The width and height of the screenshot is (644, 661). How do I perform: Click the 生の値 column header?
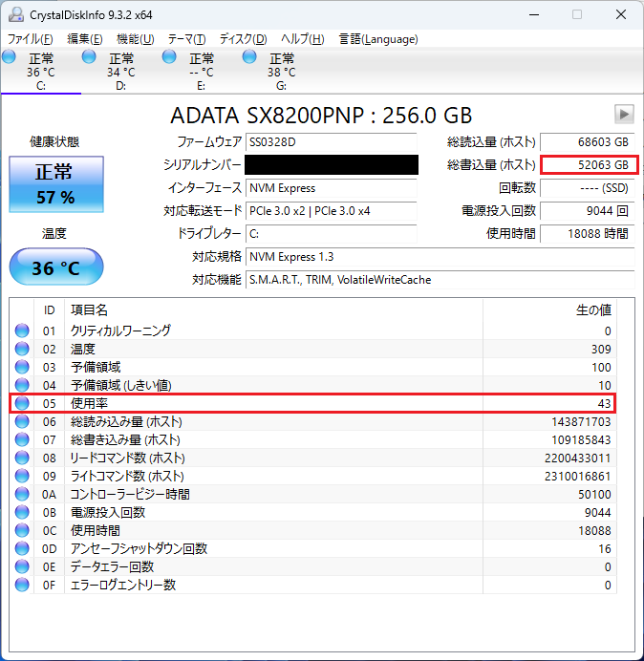tap(593, 310)
